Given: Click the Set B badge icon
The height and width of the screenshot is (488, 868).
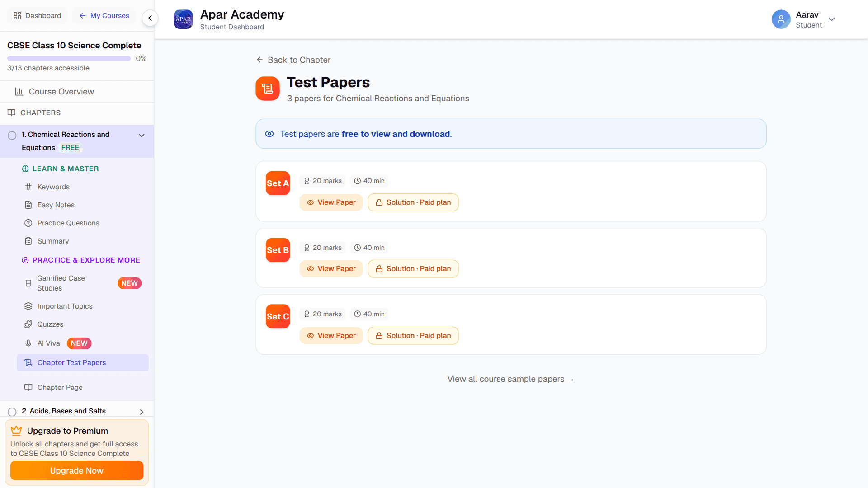Looking at the screenshot, I should (x=278, y=250).
